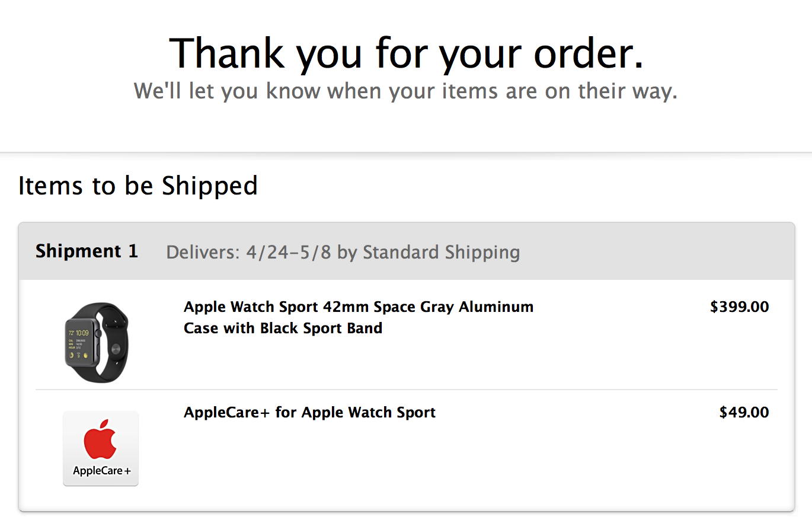Click the Standard Shipping text
Image resolution: width=812 pixels, height=523 pixels.
point(441,253)
